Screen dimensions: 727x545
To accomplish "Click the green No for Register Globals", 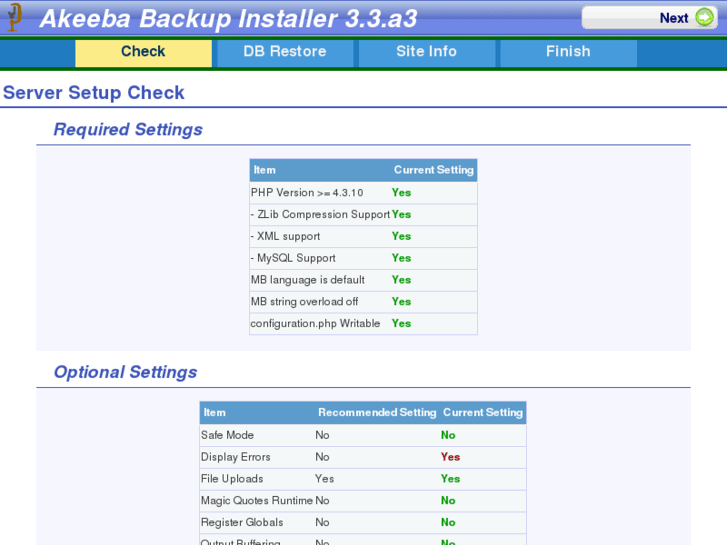I will (x=448, y=522).
